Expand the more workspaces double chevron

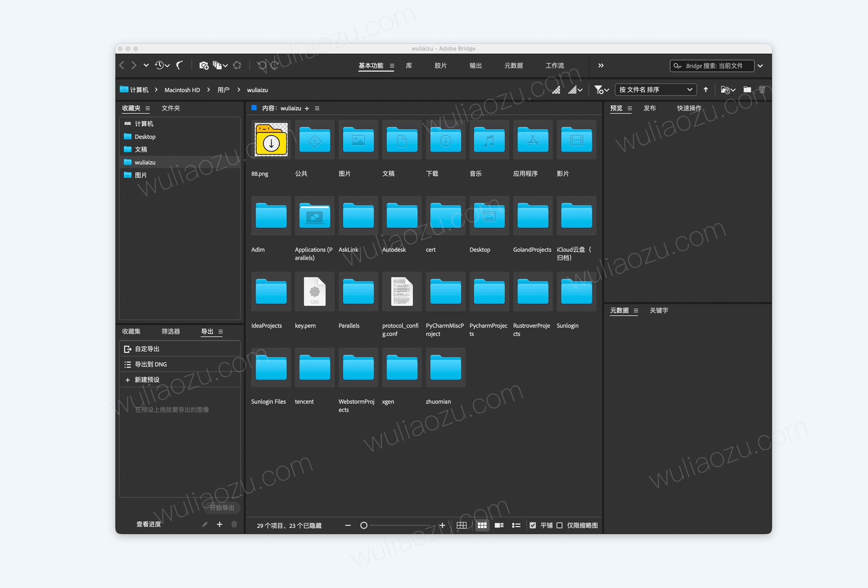[x=601, y=65]
